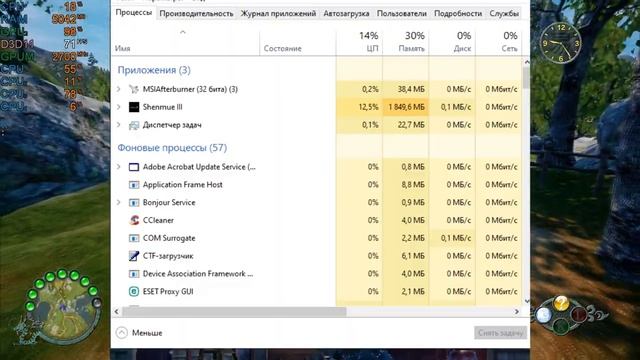Select the COM Surrogate process name

tap(169, 238)
